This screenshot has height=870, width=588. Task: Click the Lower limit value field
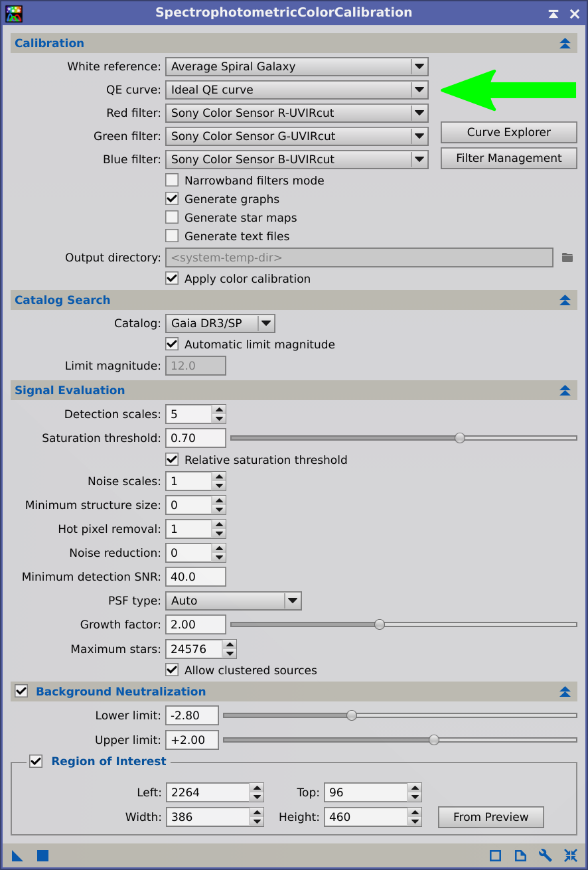pyautogui.click(x=192, y=715)
